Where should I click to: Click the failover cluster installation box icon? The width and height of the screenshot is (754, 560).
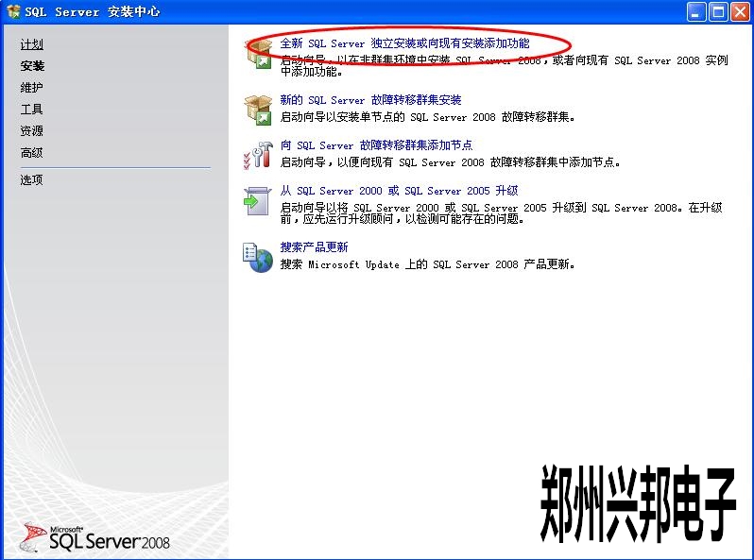pos(259,110)
